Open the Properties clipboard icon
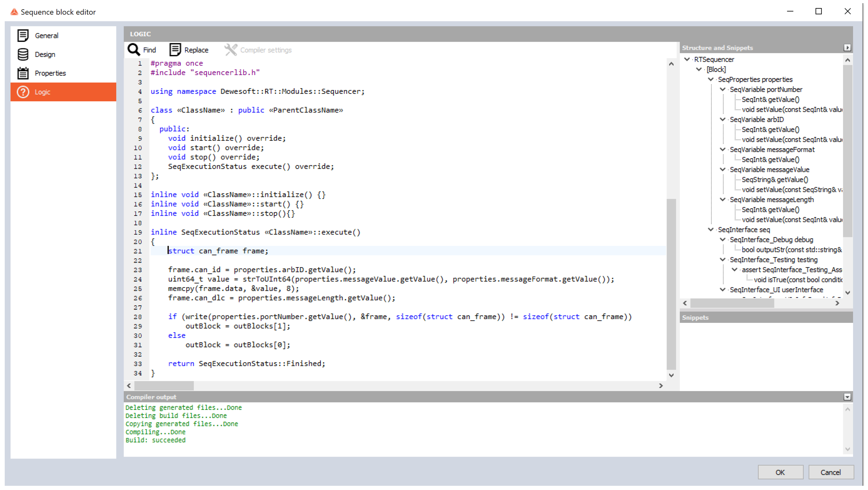The width and height of the screenshot is (868, 490). click(x=23, y=73)
